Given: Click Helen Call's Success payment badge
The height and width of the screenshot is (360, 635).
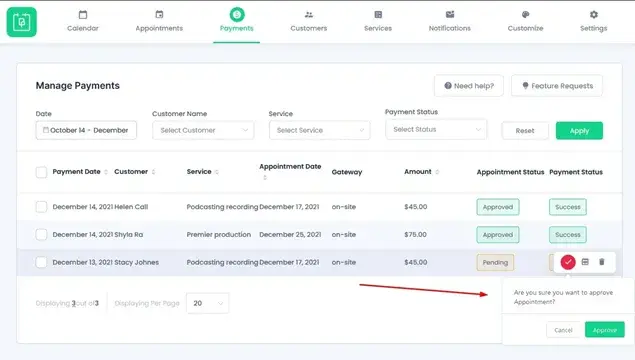Looking at the screenshot, I should [x=568, y=207].
